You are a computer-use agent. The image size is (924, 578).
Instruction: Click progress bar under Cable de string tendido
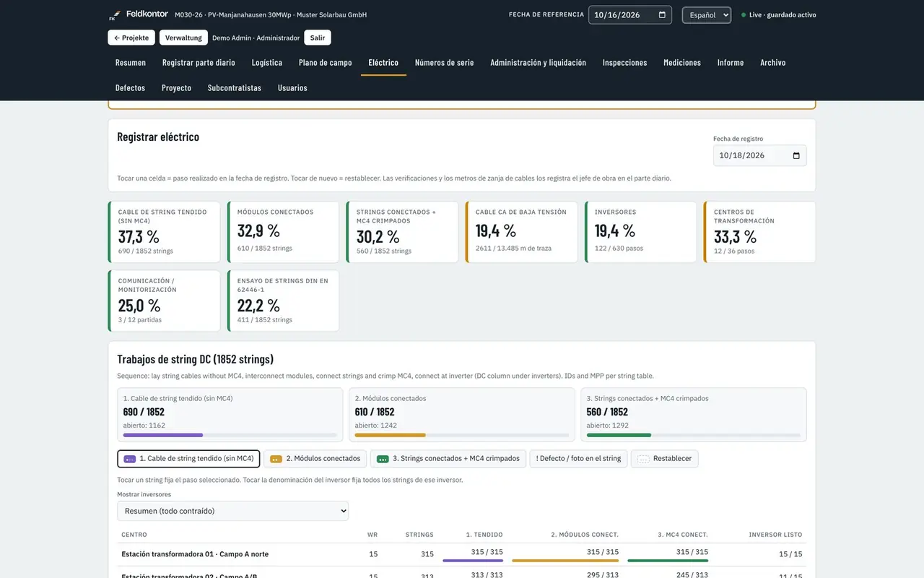[x=230, y=435]
